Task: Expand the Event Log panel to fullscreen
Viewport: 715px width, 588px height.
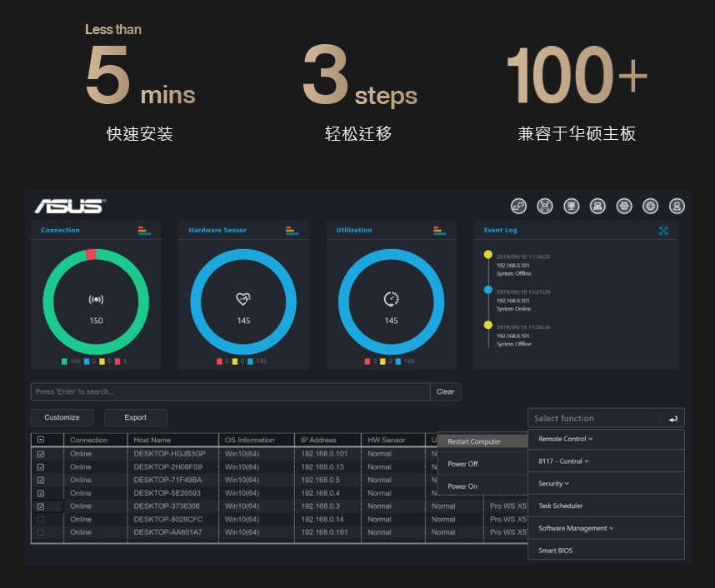Action: coord(663,231)
